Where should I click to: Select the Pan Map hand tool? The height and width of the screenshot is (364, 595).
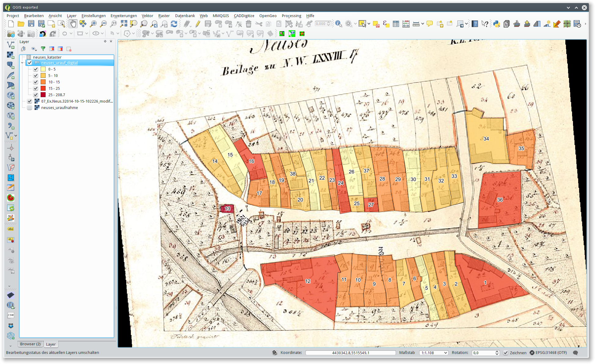73,24
